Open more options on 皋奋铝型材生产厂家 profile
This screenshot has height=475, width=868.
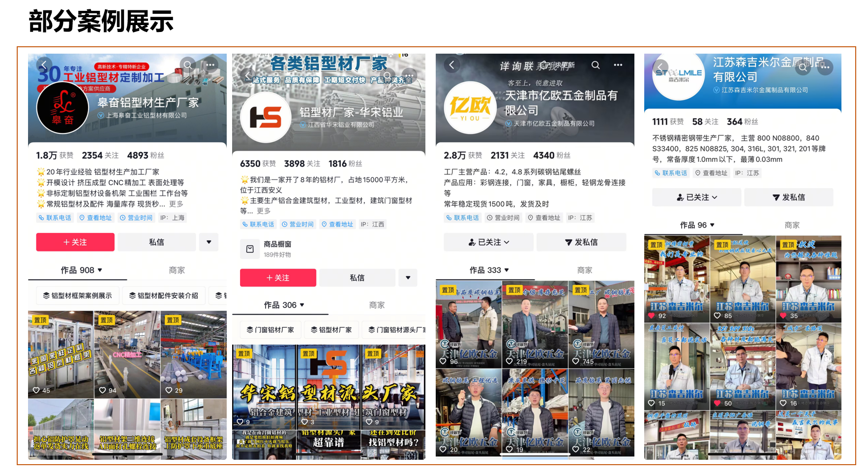pyautogui.click(x=210, y=64)
